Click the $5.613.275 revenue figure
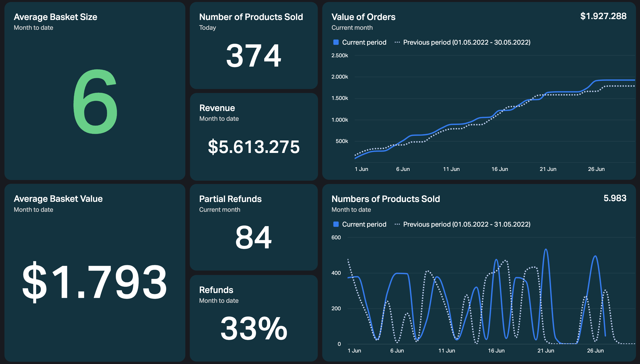Screen dimensions: 640x364 click(254, 147)
